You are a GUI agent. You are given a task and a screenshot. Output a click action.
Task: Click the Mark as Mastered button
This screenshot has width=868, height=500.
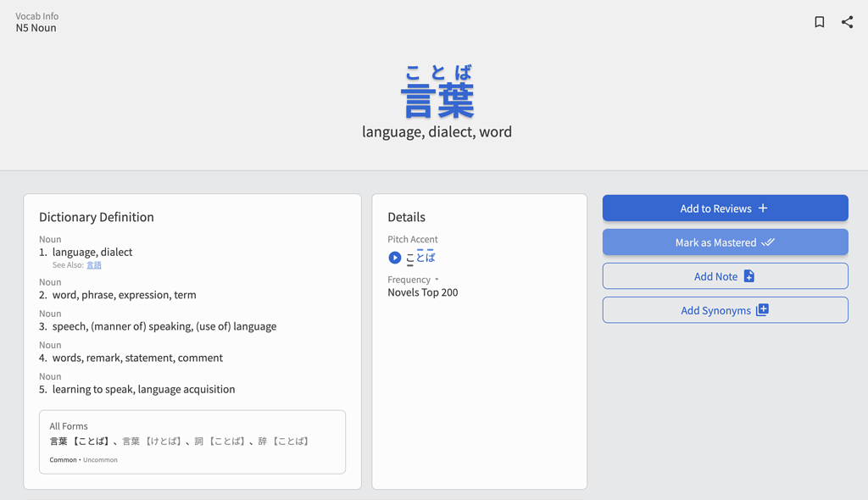726,242
